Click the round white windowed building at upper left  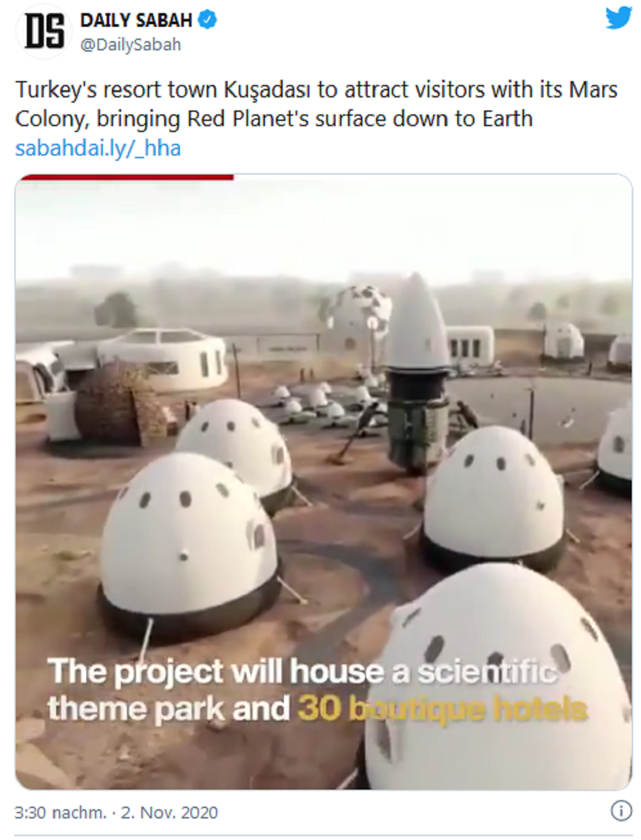164,359
